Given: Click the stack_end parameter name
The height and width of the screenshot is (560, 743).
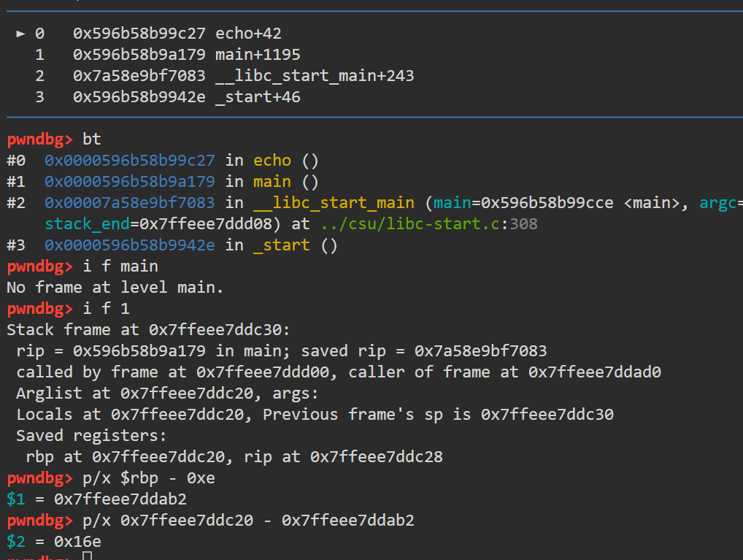Looking at the screenshot, I should (x=87, y=224).
